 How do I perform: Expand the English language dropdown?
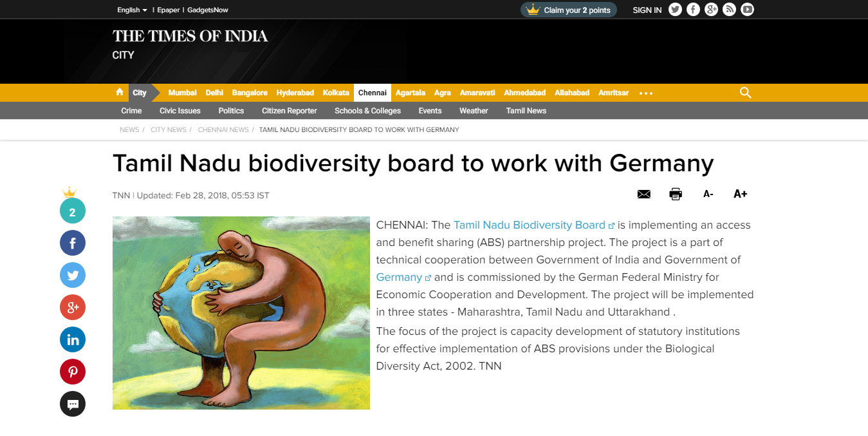132,10
